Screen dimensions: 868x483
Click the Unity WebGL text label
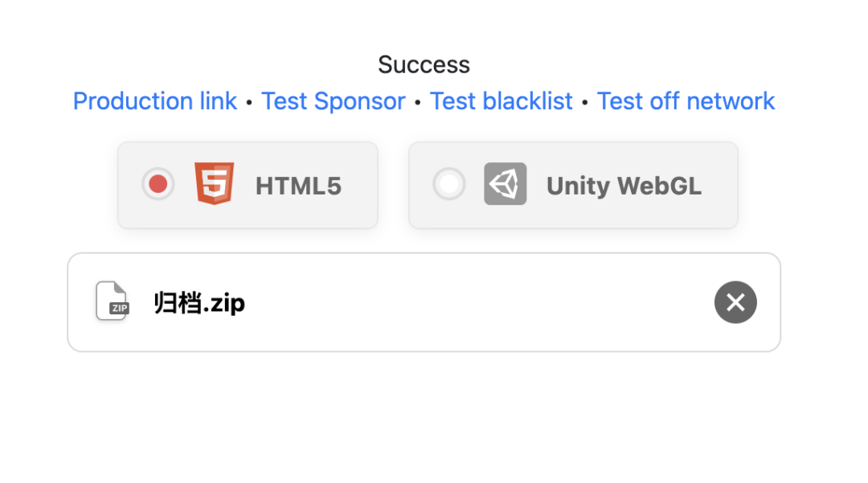(624, 186)
